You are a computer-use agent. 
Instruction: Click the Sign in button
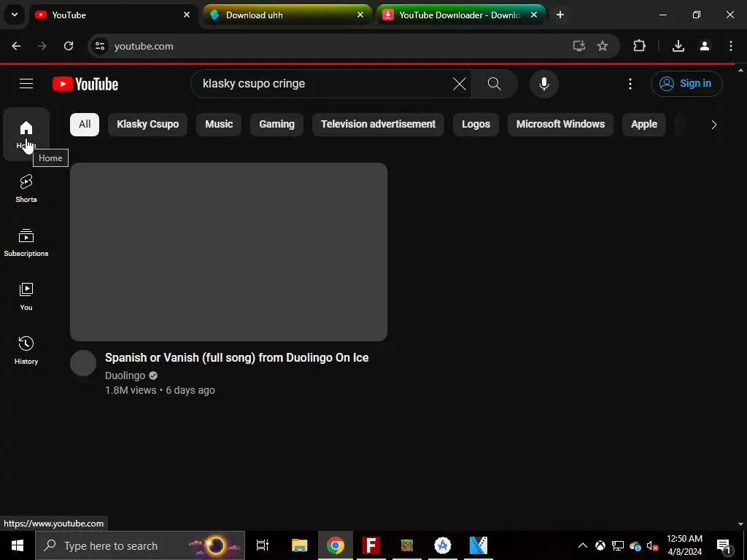(x=686, y=84)
